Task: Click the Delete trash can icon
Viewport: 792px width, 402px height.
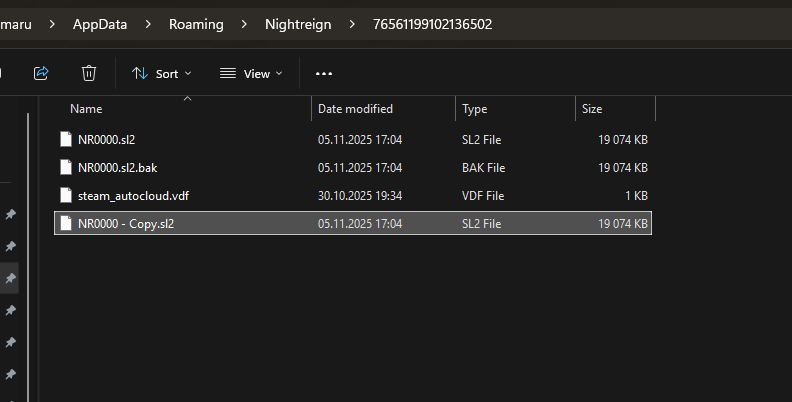Action: 89,73
